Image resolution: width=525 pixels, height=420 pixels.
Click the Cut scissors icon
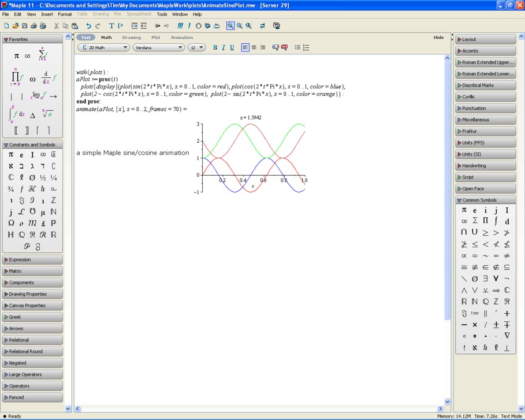tap(57, 26)
